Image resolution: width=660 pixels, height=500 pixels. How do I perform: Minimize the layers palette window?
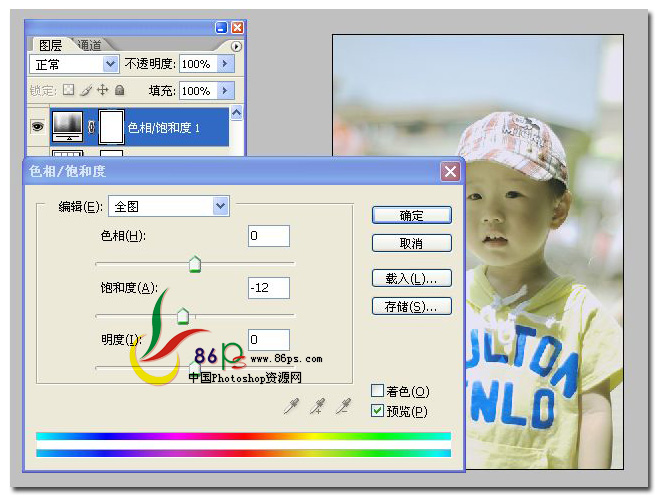(221, 28)
